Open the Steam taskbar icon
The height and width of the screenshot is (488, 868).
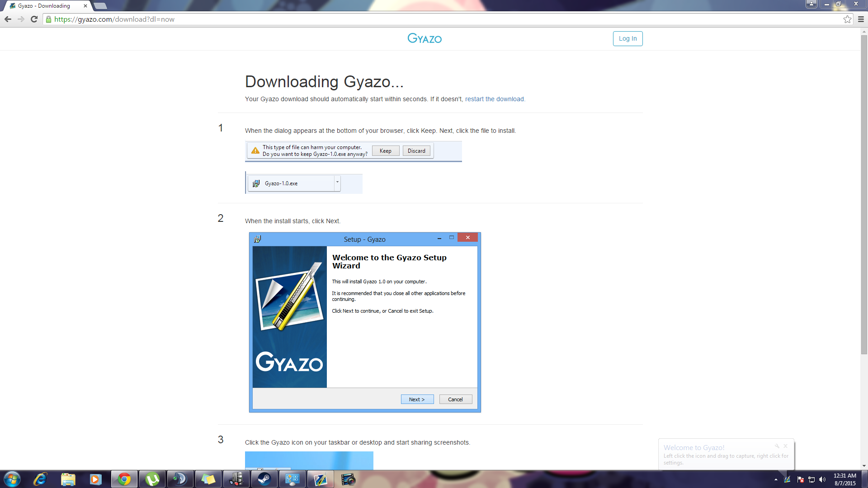tap(264, 479)
